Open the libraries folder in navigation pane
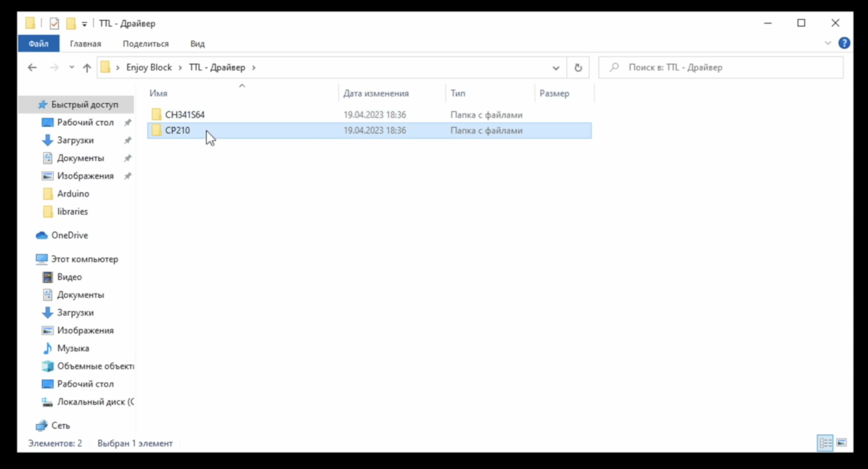Viewport: 868px width, 469px height. click(x=73, y=212)
